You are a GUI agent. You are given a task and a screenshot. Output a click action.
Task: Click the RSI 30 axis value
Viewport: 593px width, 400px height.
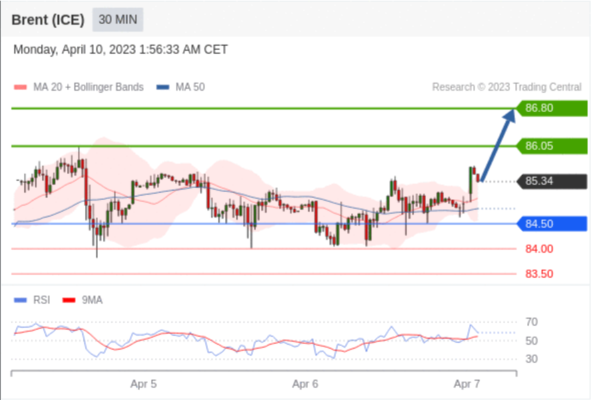tap(531, 359)
